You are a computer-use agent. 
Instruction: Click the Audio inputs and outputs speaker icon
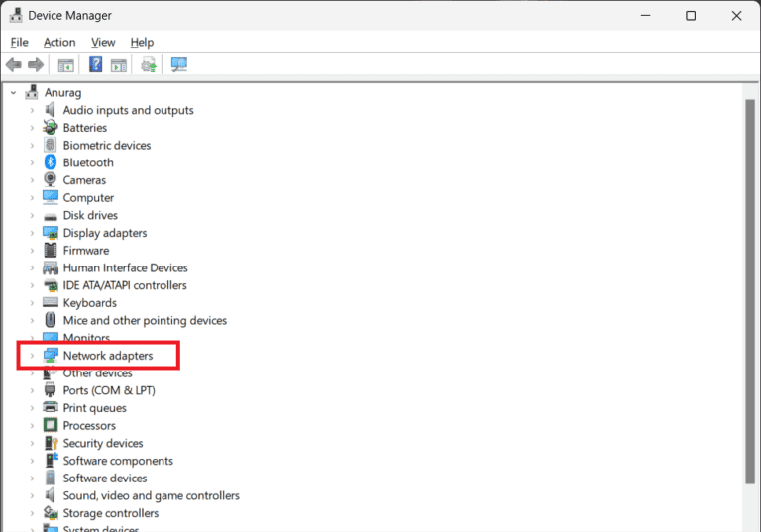(50, 110)
